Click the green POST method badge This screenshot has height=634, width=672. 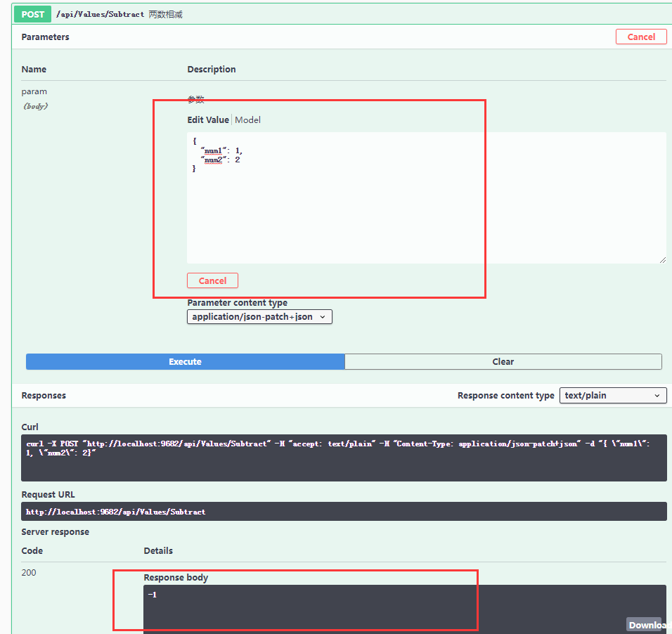pos(32,14)
